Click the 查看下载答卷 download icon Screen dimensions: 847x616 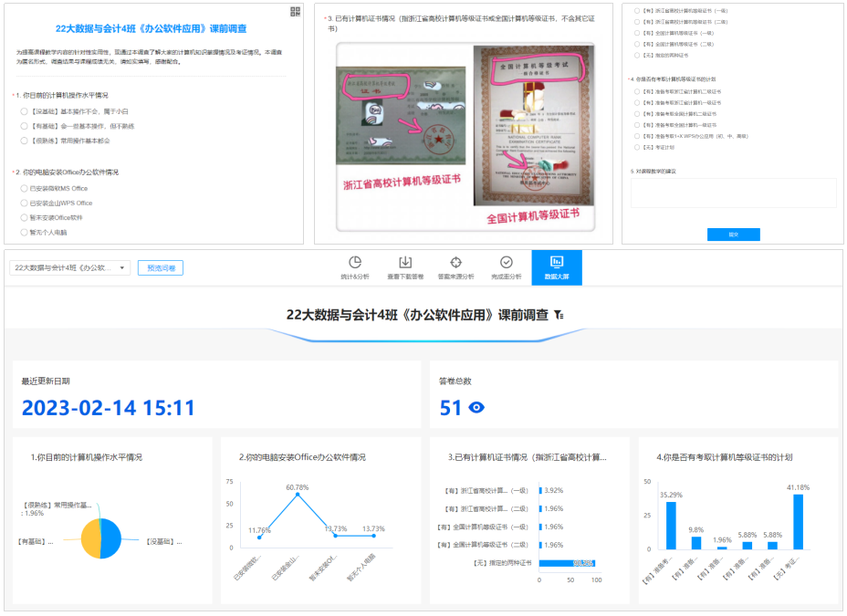click(x=405, y=262)
